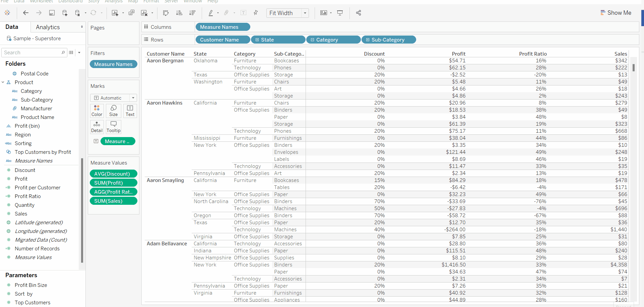644x307 pixels.
Task: Open the Pause Auto Updates dropdown arrow
Action: point(85,13)
